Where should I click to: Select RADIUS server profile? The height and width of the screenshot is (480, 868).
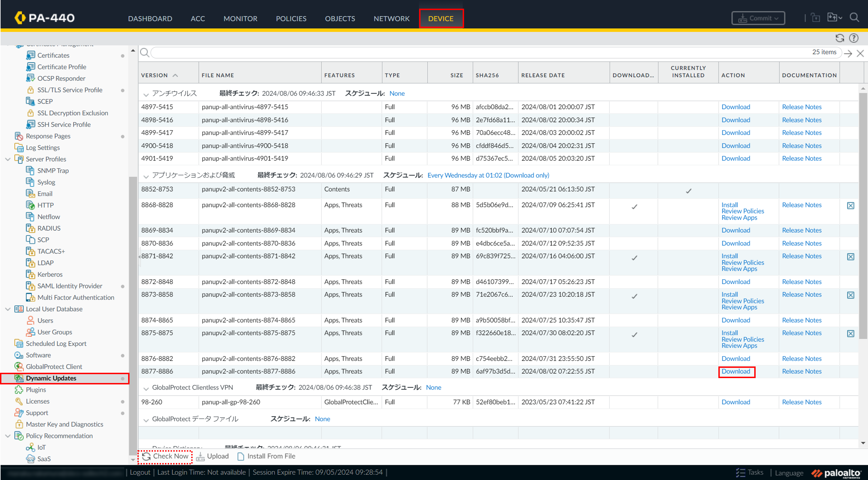[49, 228]
